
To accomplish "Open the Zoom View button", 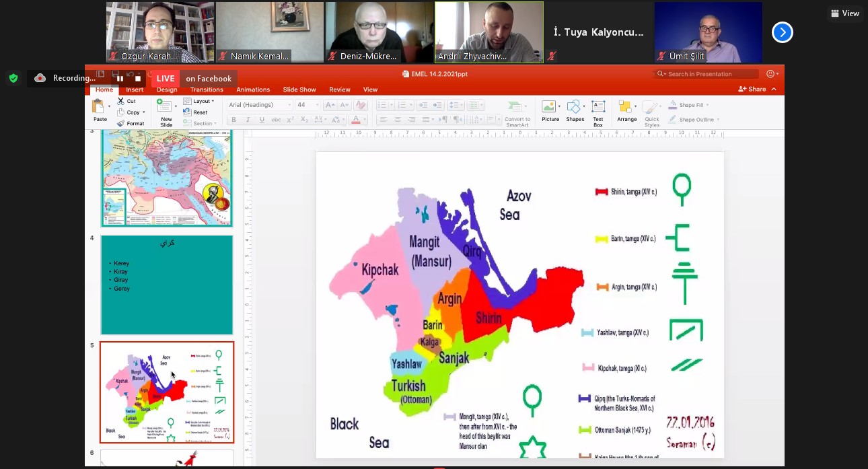I will tap(845, 13).
